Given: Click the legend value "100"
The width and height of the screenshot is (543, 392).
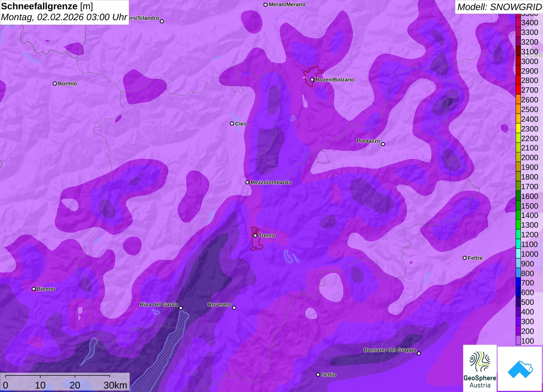Looking at the screenshot, I should tap(527, 341).
